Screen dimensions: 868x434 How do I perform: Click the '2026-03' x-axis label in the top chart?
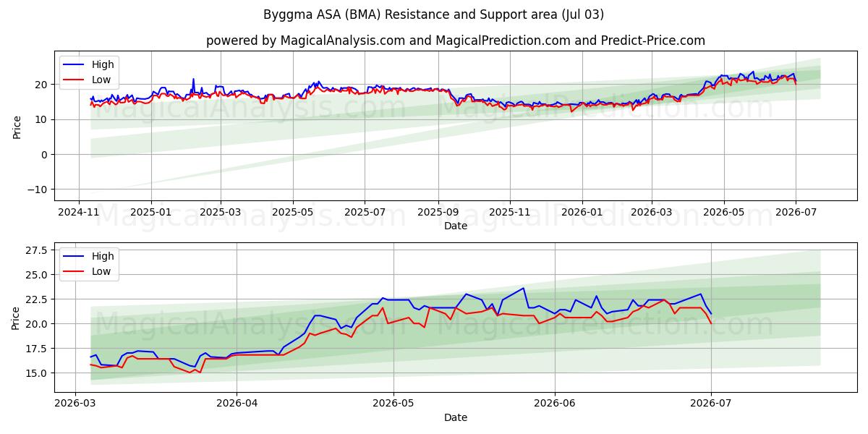tap(651, 213)
